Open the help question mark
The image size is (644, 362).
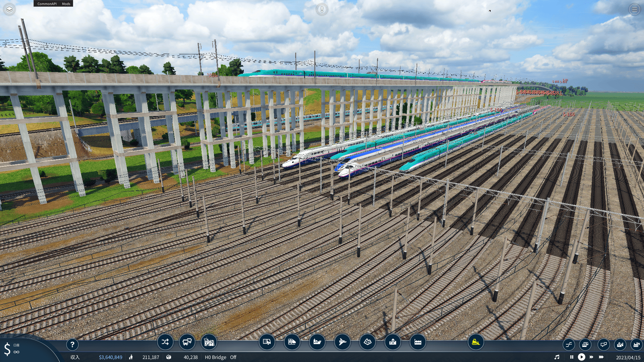point(72,344)
